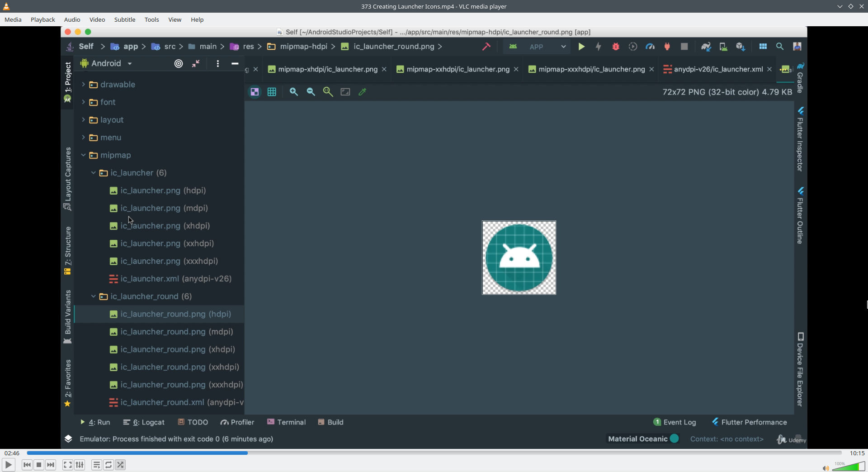This screenshot has width=868, height=472.
Task: Toggle VLC random shuffle
Action: [120, 465]
